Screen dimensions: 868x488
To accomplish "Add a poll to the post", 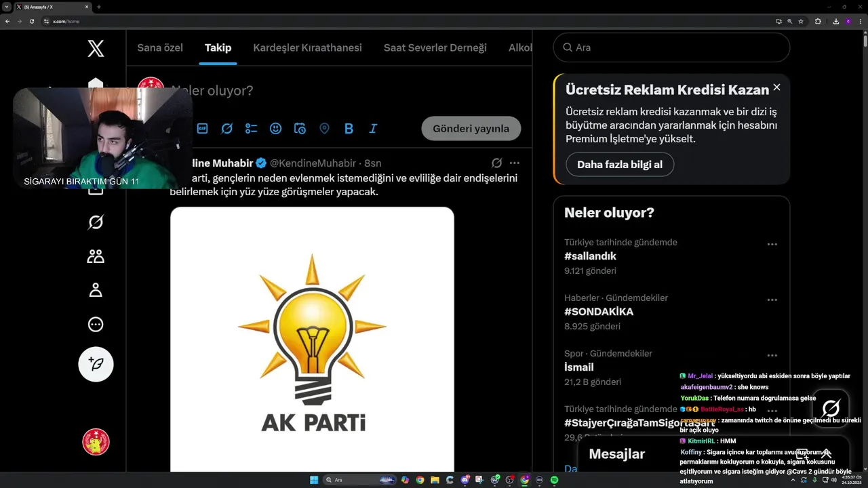I will point(251,128).
